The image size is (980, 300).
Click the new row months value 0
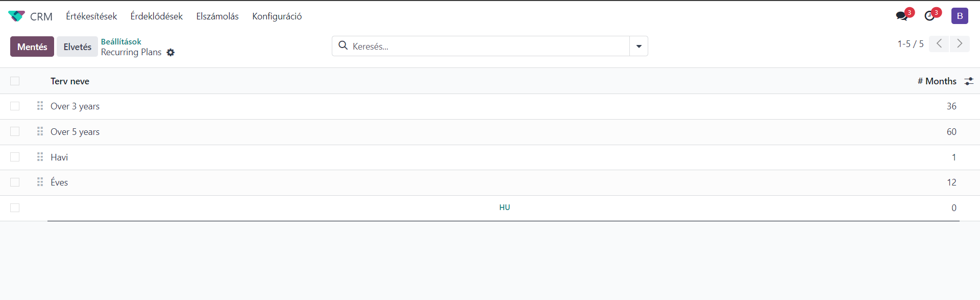pos(953,208)
